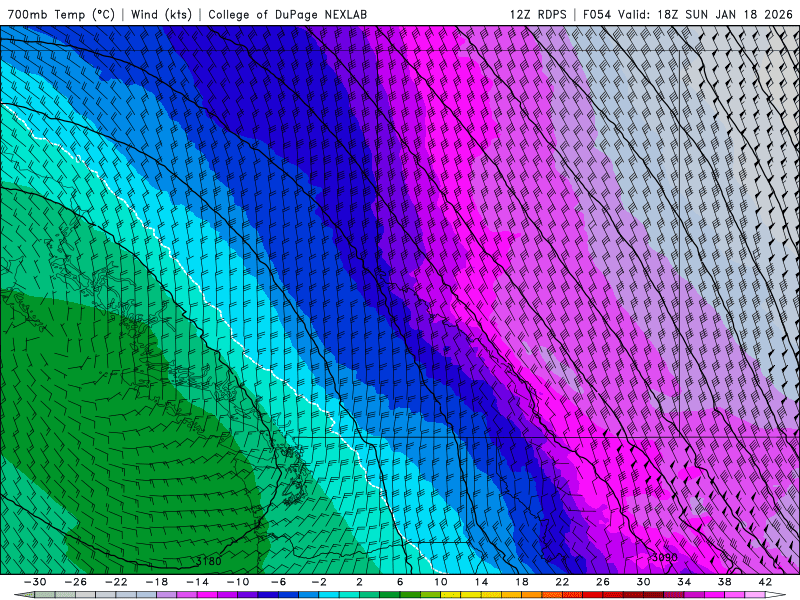This screenshot has width=800, height=600.
Task: Click the '6' colorbar label
Action: (x=400, y=582)
